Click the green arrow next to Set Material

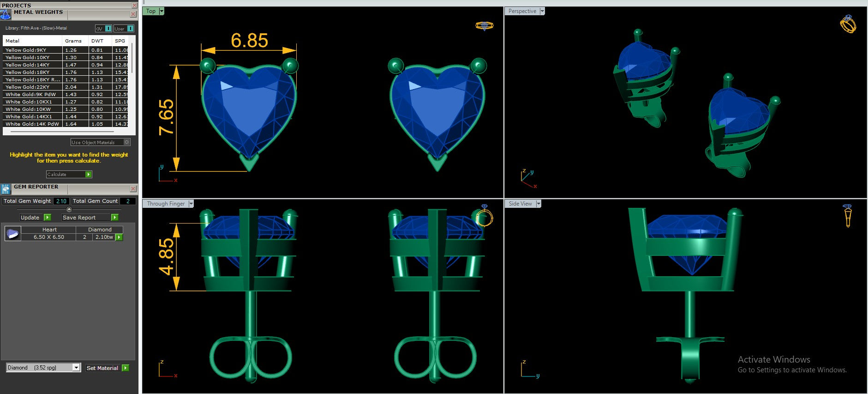(x=126, y=368)
